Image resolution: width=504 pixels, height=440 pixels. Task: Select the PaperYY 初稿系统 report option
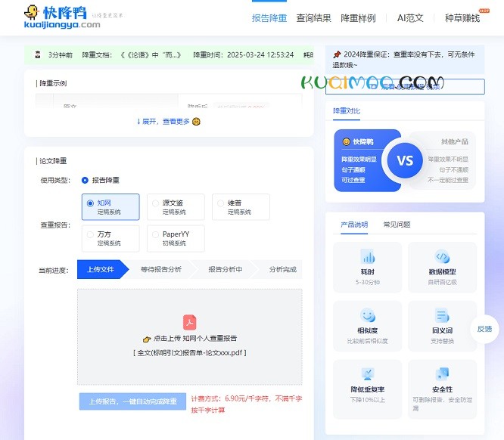[176, 238]
